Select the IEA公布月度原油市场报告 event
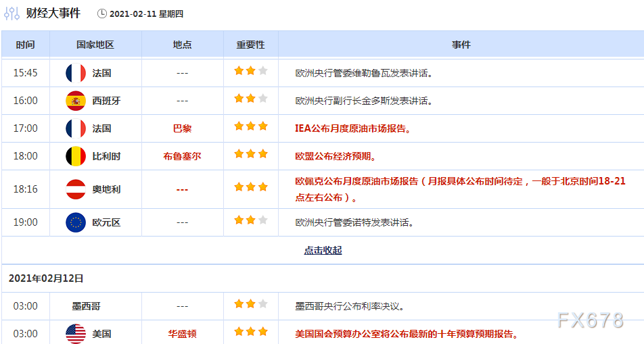 point(353,128)
